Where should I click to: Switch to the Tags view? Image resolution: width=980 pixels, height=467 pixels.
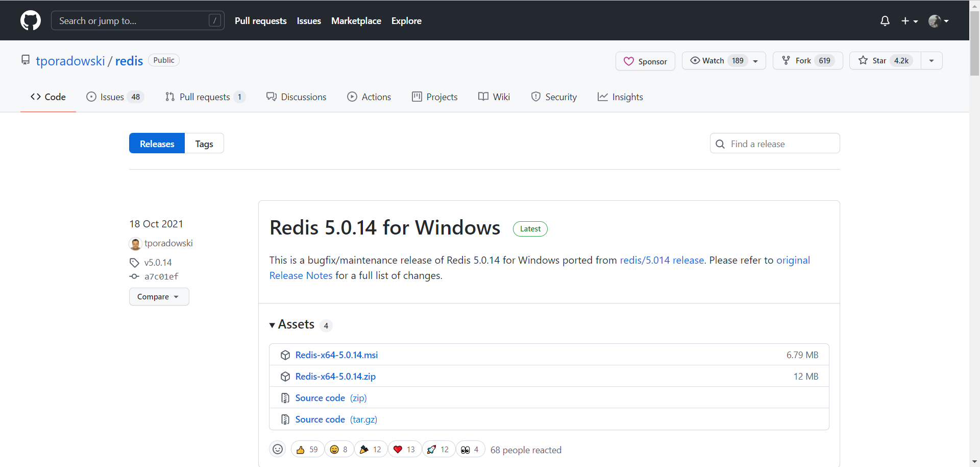coord(204,144)
